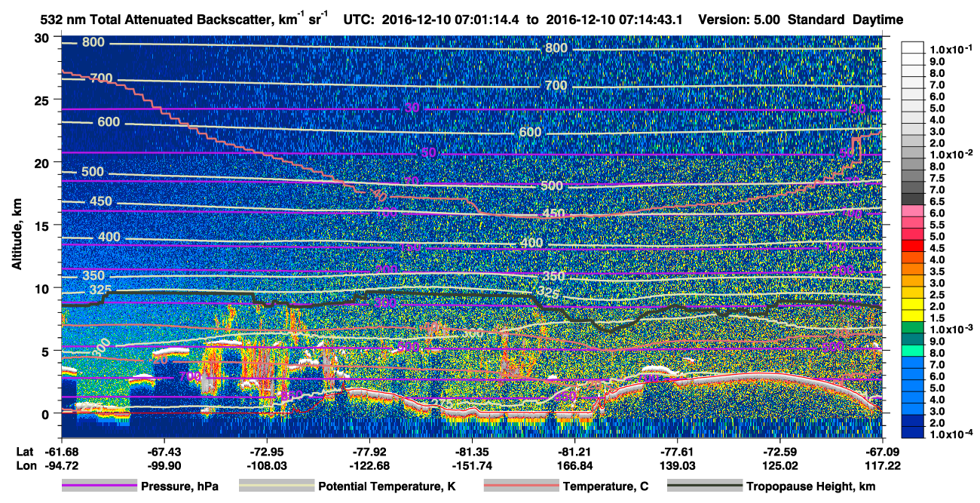The width and height of the screenshot is (980, 503).
Task: Click latitude value -67.43
Action: point(164,452)
